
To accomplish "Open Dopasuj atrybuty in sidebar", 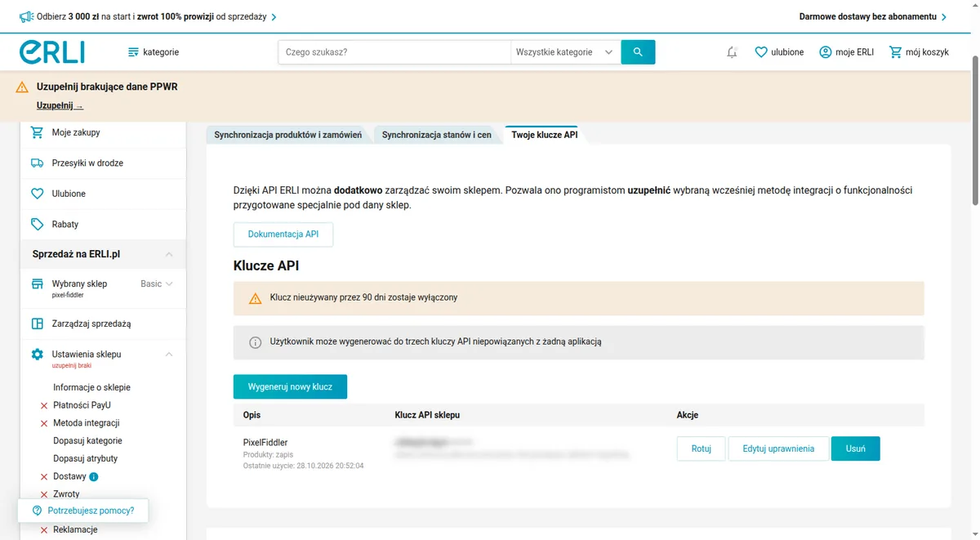I will [x=85, y=458].
